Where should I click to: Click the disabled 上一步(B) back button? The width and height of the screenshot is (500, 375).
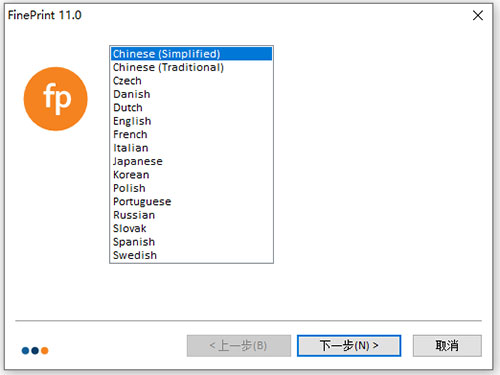pyautogui.click(x=239, y=346)
